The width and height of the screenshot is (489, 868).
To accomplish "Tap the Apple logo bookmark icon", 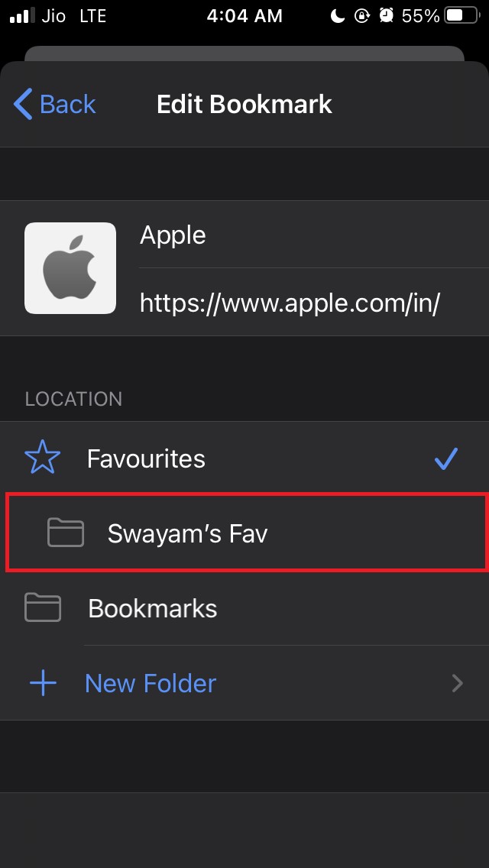I will 70,267.
